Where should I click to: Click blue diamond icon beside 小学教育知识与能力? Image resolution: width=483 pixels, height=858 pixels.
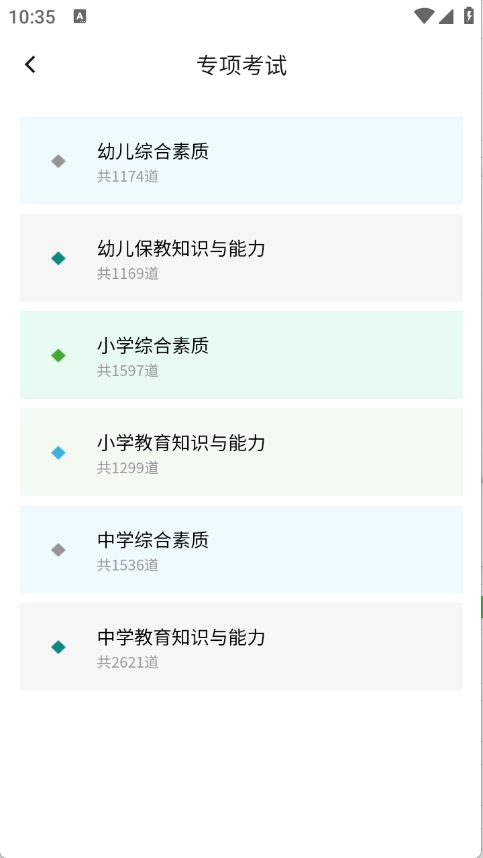point(59,453)
